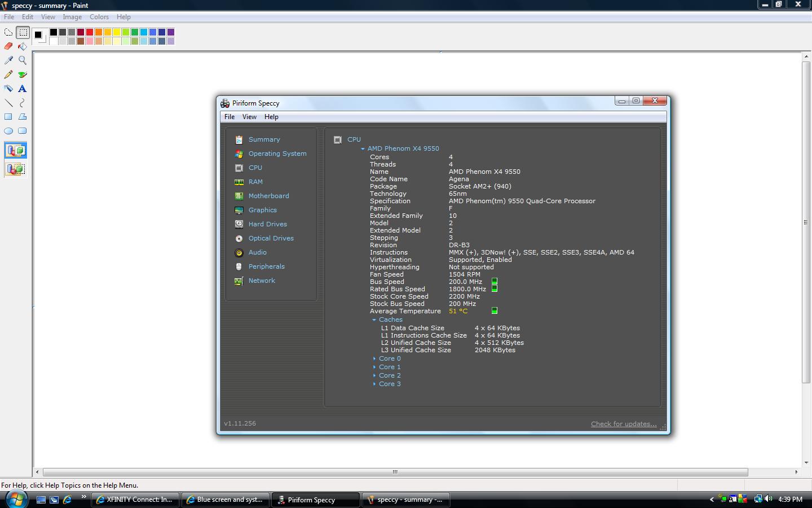This screenshot has width=812, height=508.
Task: Click the RAM memory stick icon
Action: (x=239, y=182)
